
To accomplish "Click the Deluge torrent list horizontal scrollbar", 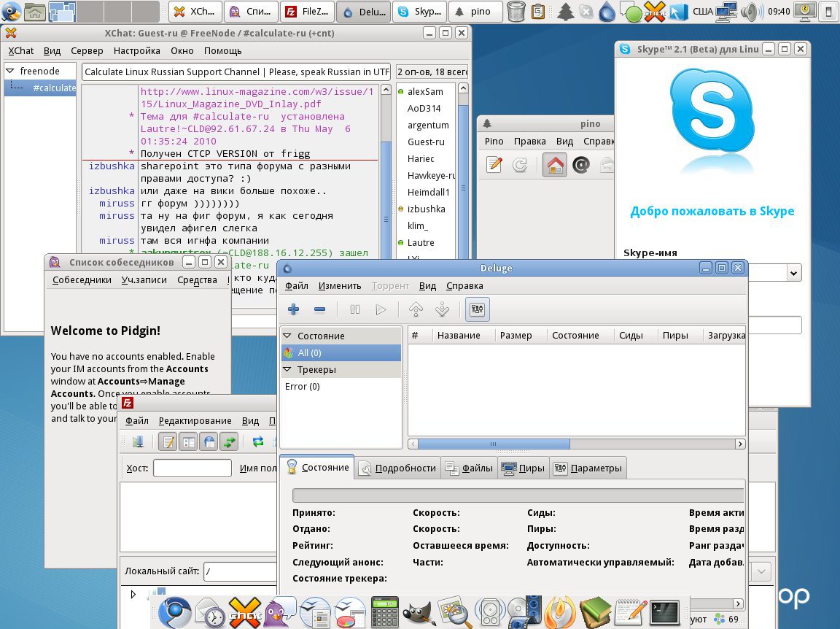I will coord(494,444).
